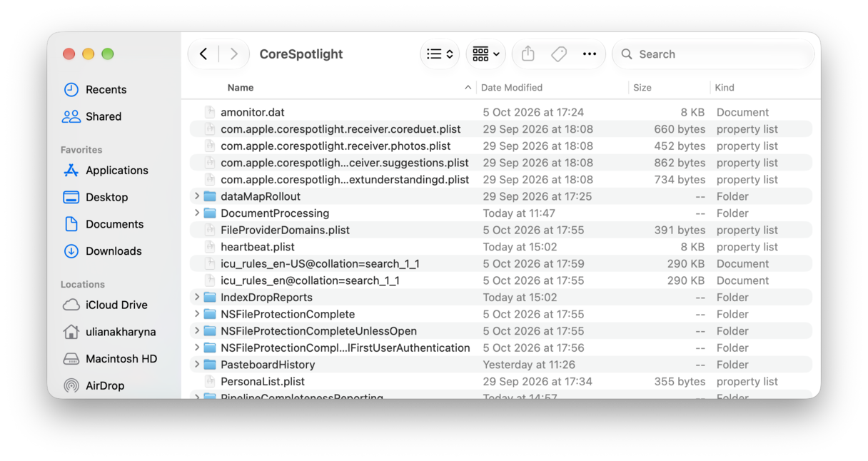Click the Yesterday at 11:26 date

coord(529,365)
